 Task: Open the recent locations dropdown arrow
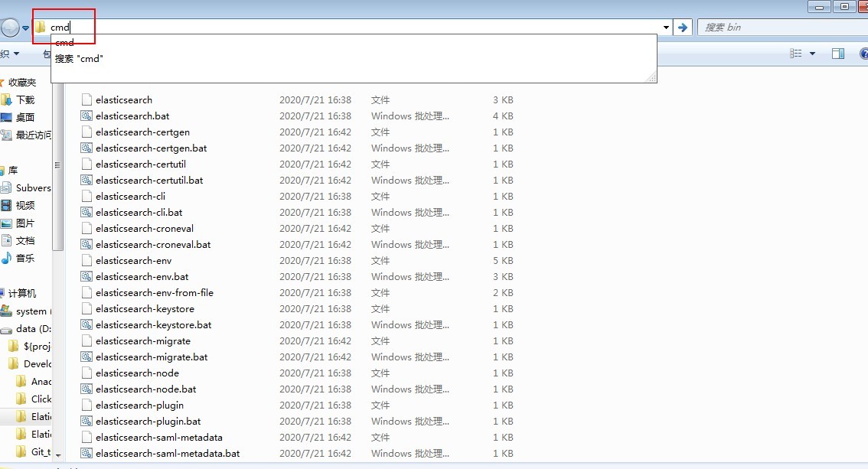click(x=25, y=28)
